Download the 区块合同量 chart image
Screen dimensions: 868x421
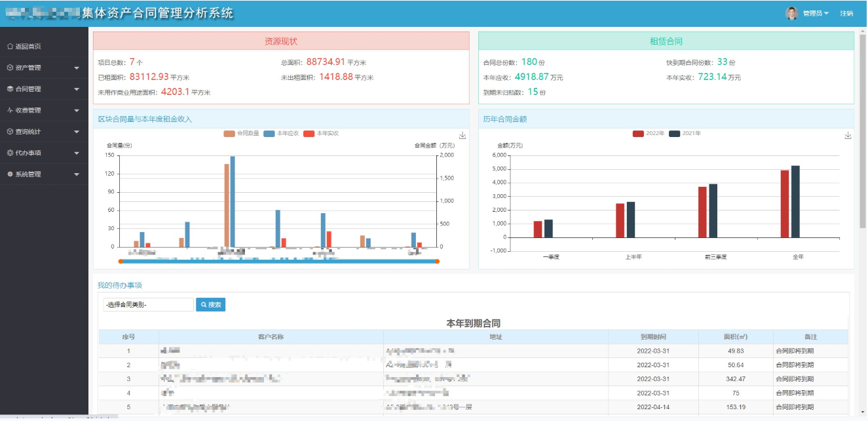(x=462, y=136)
